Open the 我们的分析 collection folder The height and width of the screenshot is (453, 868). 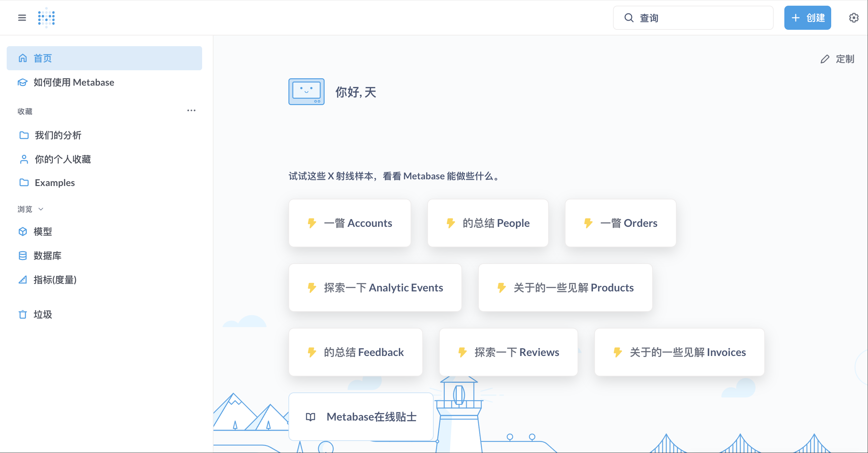(58, 135)
